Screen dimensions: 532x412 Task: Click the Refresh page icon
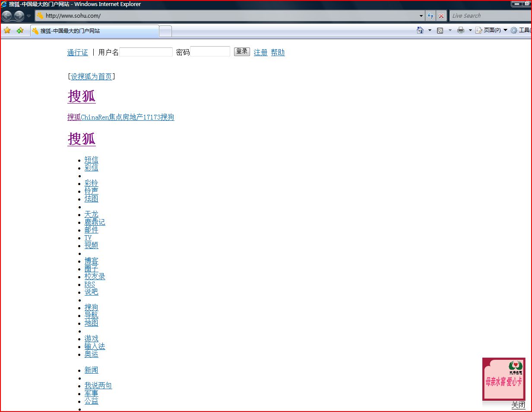click(431, 16)
